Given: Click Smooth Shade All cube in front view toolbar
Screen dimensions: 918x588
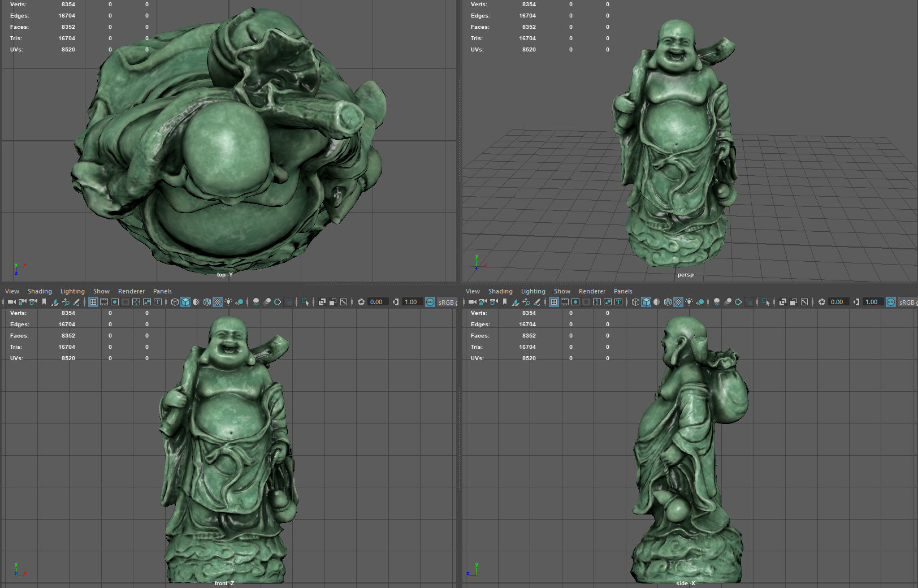Looking at the screenshot, I should pos(185,302).
